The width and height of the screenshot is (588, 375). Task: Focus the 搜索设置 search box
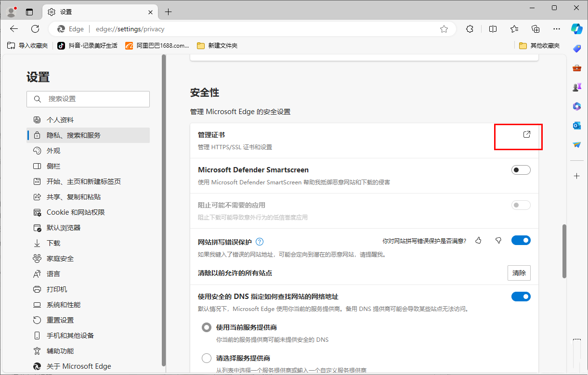point(88,99)
